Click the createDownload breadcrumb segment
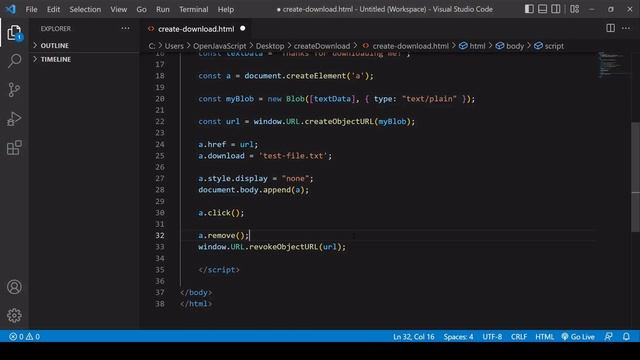The image size is (640, 360). 322,46
